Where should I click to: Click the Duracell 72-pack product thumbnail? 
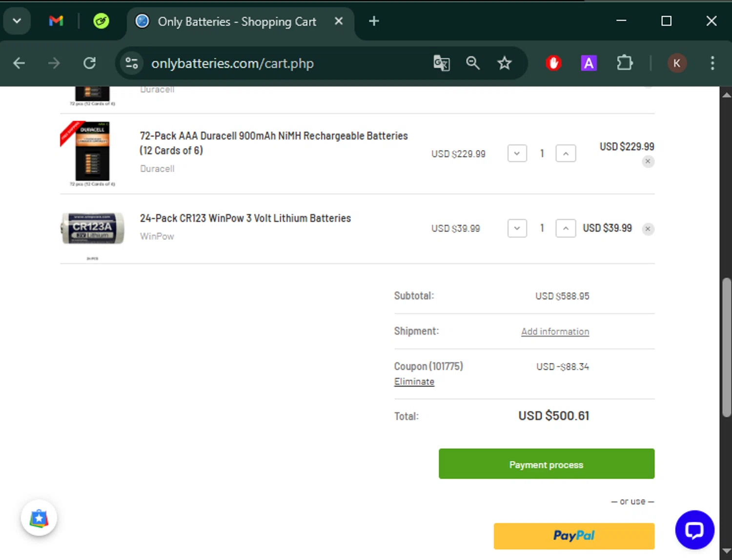pos(92,153)
